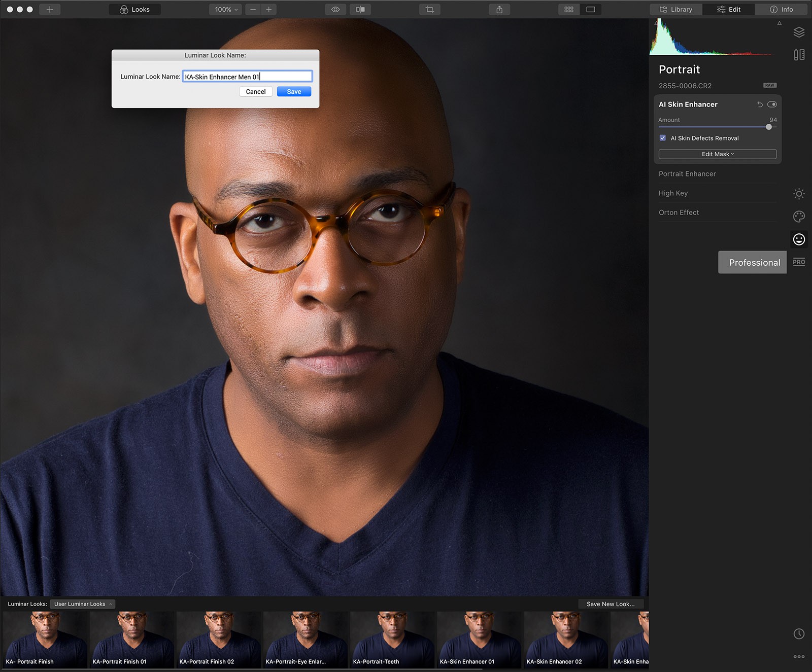
Task: Toggle the quick preview eye icon
Action: (335, 10)
